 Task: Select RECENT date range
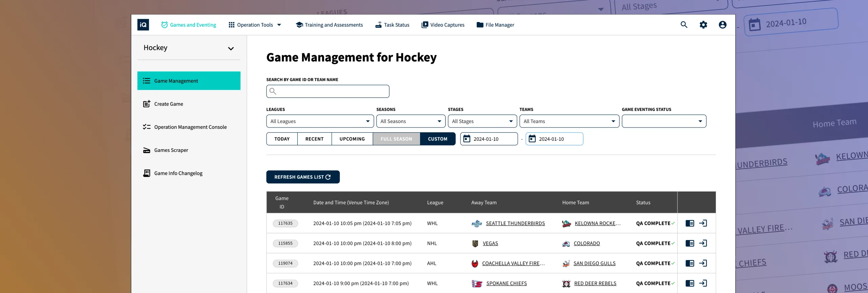pyautogui.click(x=314, y=139)
